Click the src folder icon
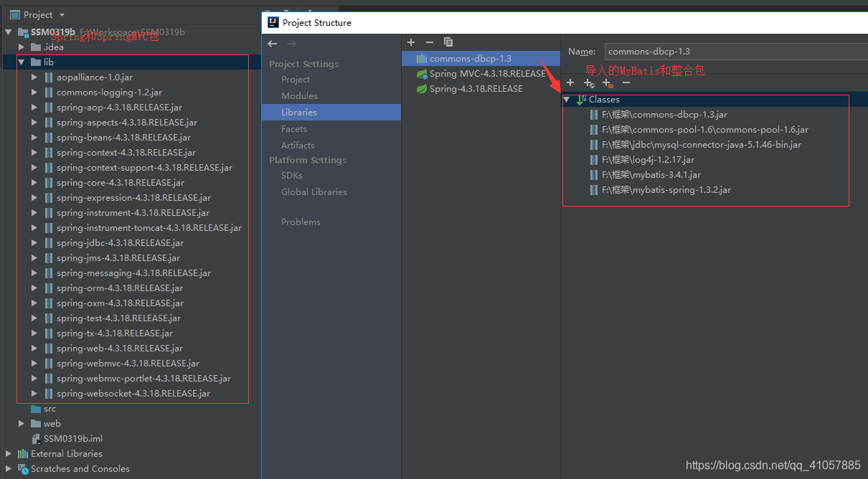This screenshot has height=479, width=868. 36,409
